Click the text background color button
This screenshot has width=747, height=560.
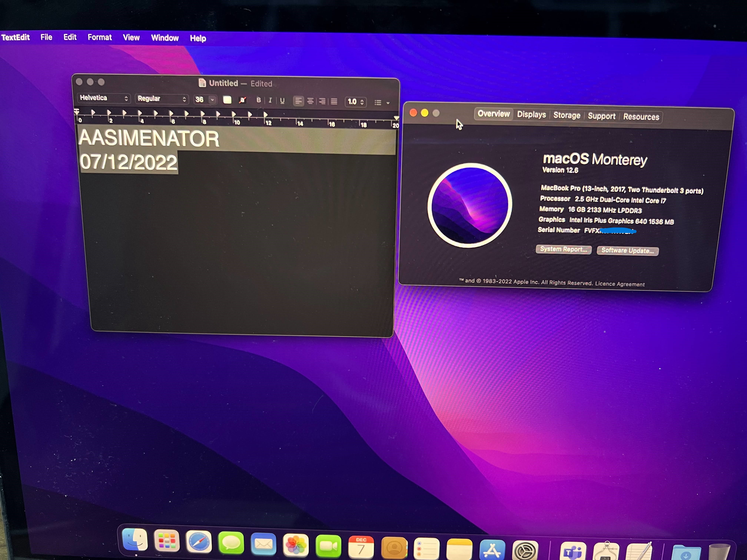pos(243,100)
